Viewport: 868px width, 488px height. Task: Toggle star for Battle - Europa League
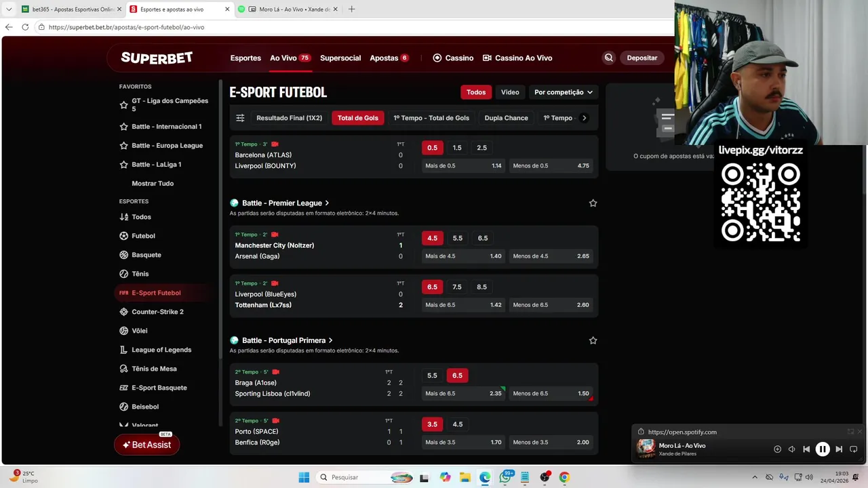coord(123,146)
